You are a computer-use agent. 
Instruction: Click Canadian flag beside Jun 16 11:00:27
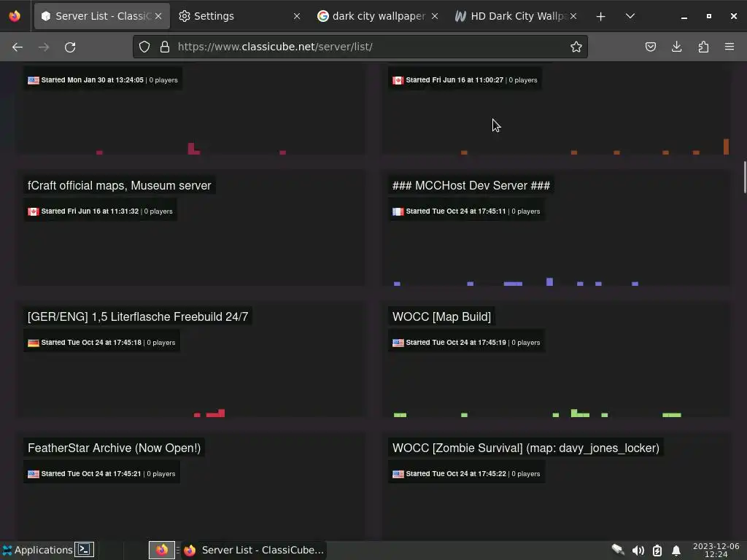(x=398, y=80)
